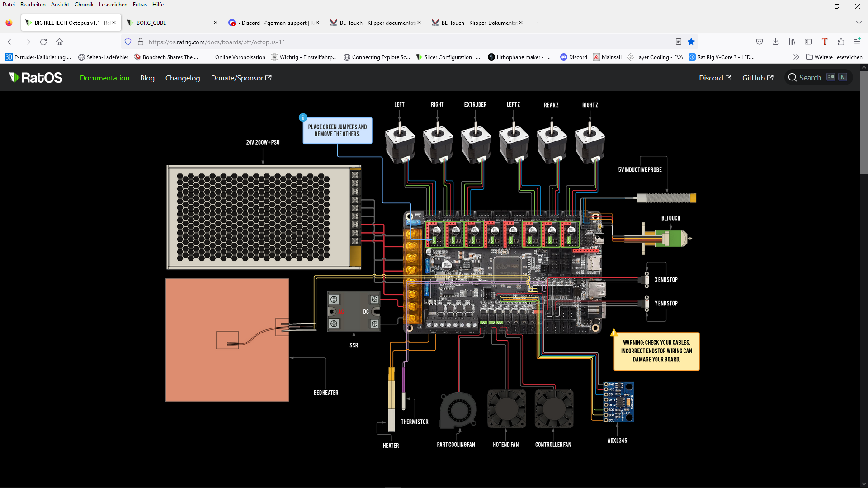Image resolution: width=868 pixels, height=488 pixels.
Task: Toggle reader view for the page
Action: click(x=678, y=42)
